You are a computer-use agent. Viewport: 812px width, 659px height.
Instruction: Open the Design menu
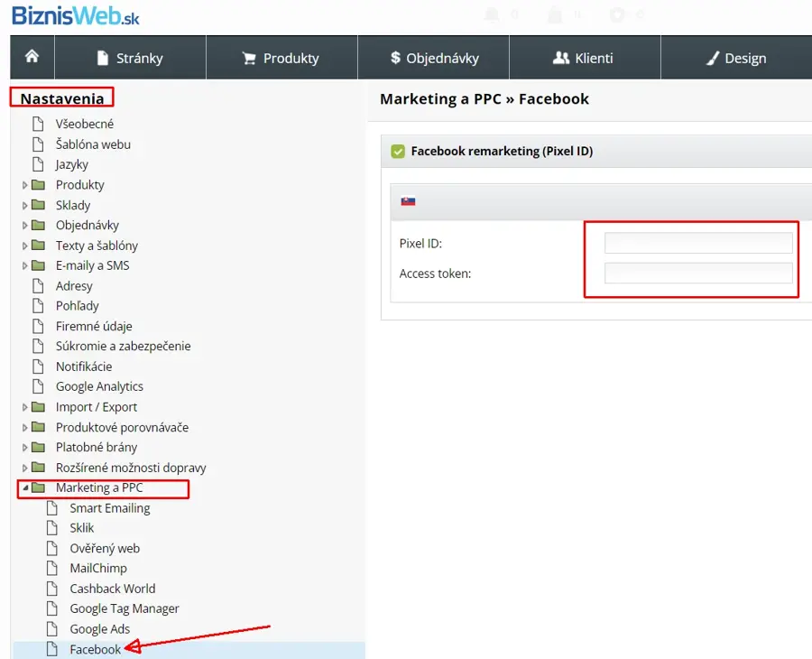[736, 58]
